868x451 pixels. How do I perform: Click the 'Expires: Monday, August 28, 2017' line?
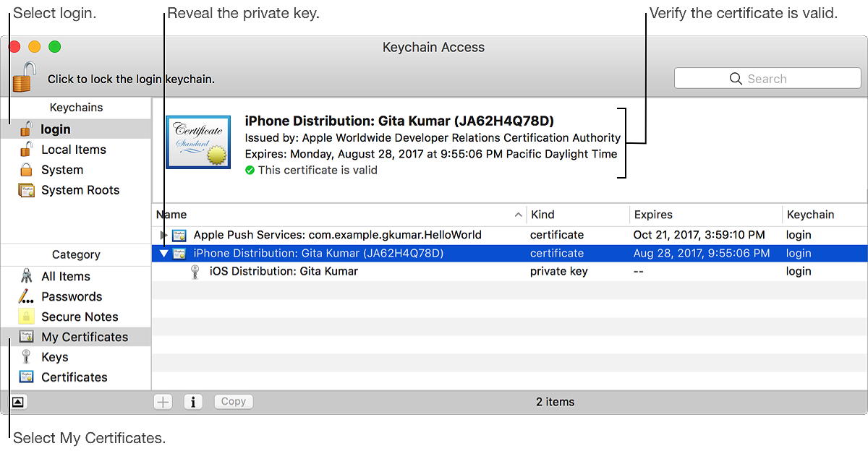431,154
